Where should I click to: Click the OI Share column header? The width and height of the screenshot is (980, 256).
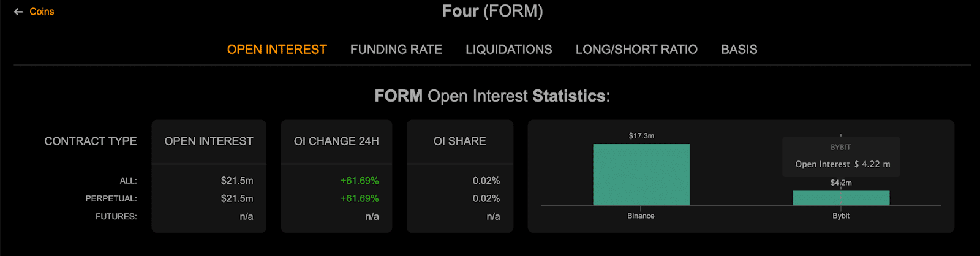tap(459, 141)
